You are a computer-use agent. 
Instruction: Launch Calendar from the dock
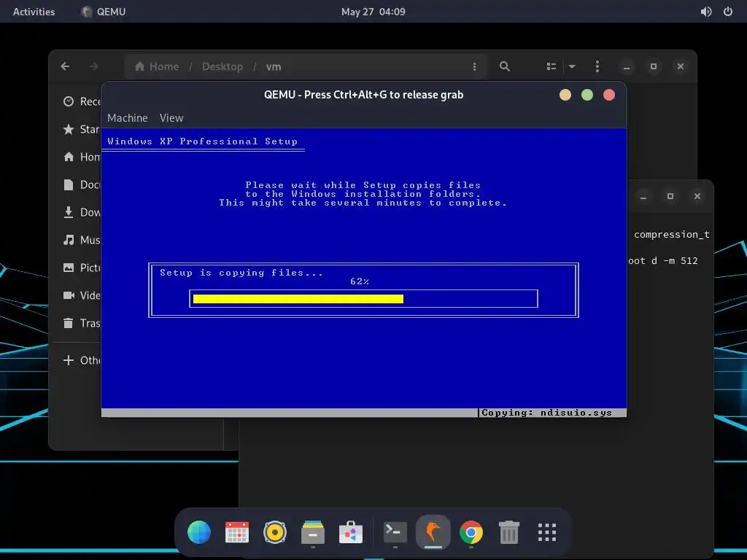(x=237, y=532)
